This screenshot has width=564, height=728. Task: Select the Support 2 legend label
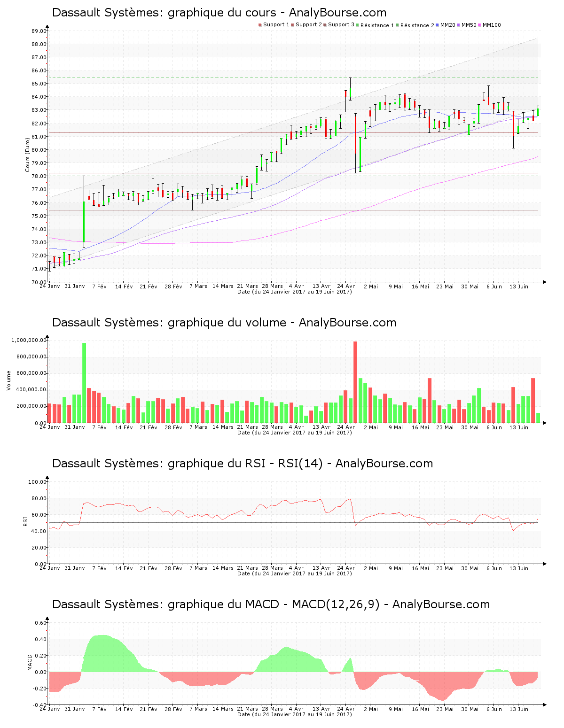pos(309,24)
